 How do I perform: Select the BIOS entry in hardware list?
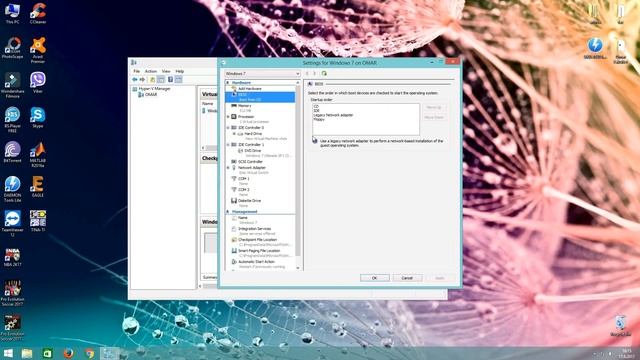coord(260,97)
